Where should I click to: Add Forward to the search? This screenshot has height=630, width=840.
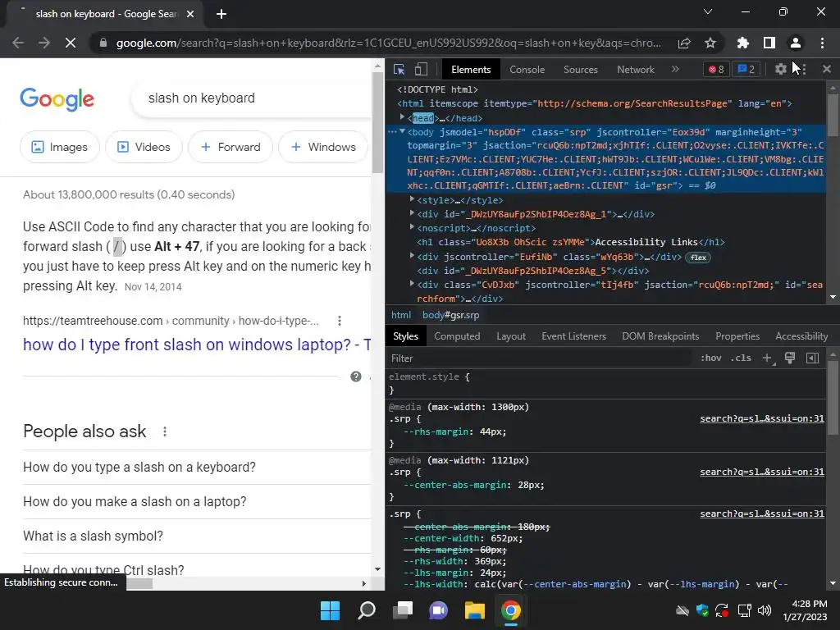[x=231, y=147]
